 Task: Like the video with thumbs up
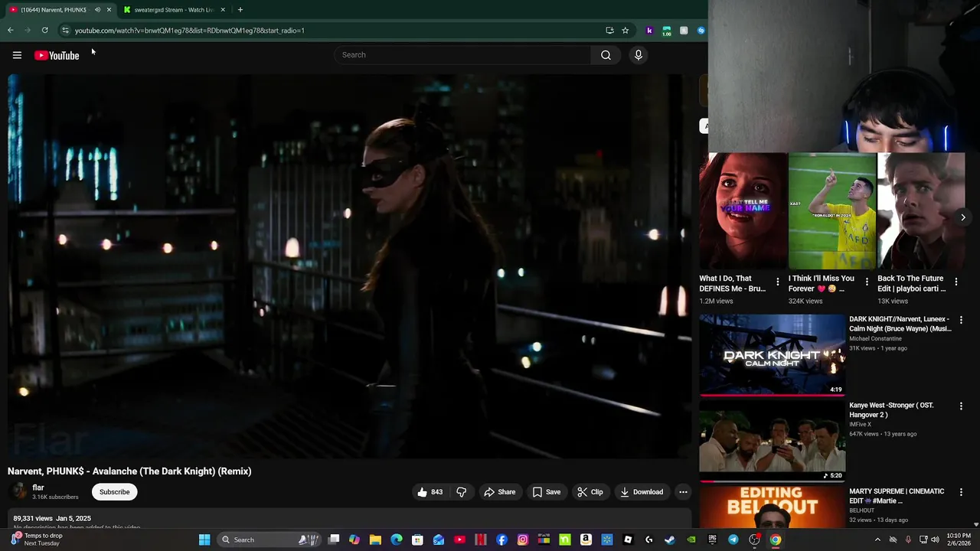tap(430, 492)
